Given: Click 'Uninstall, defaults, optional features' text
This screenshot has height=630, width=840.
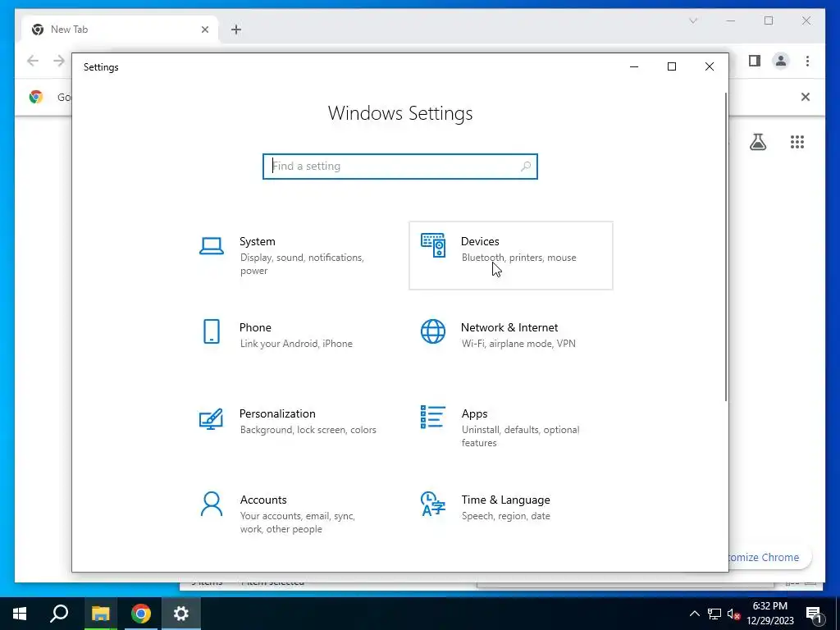Looking at the screenshot, I should [521, 436].
